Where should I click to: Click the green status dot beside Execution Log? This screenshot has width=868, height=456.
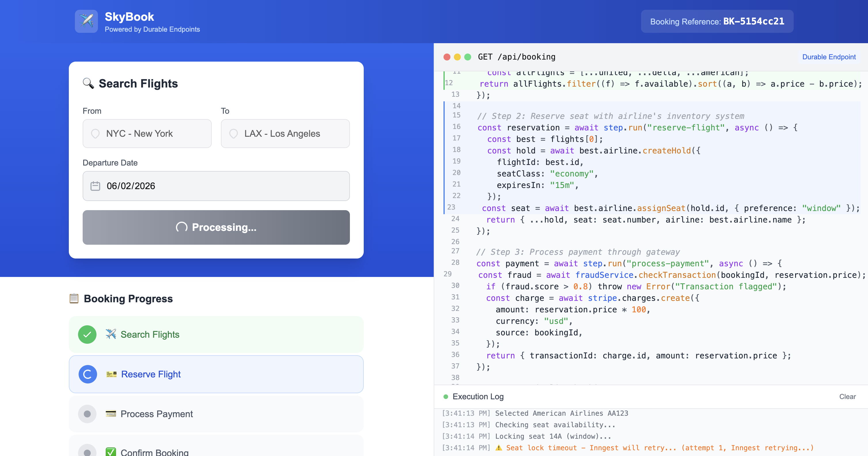(446, 397)
